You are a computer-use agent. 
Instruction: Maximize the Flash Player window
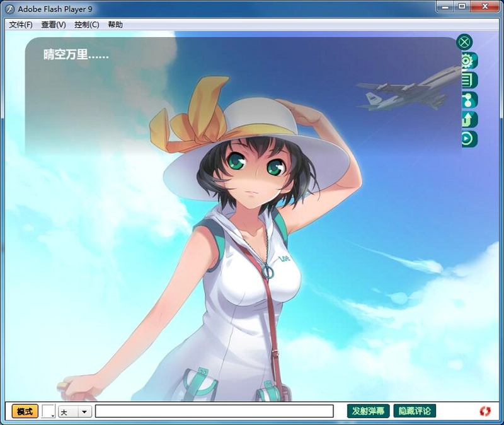click(462, 6)
